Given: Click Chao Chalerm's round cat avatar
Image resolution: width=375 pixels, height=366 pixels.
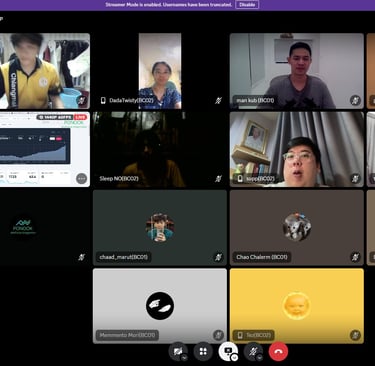Looking at the screenshot, I should 297,227.
